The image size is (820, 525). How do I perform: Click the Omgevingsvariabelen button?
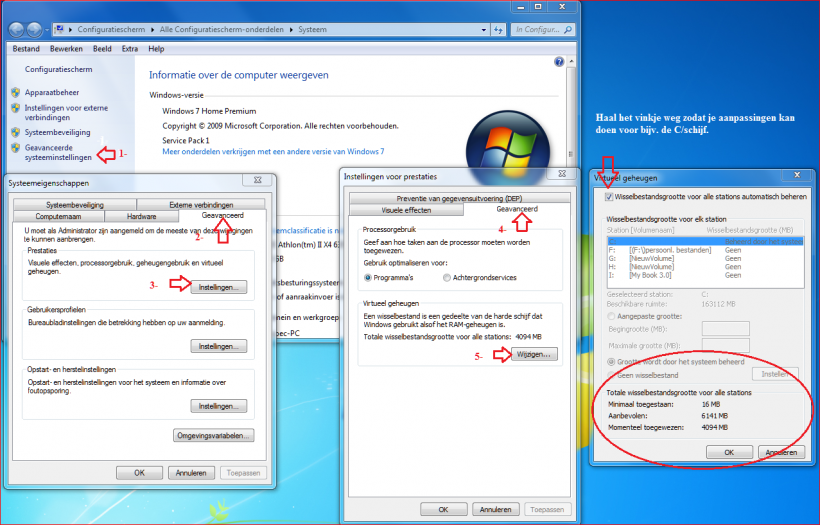tap(214, 436)
